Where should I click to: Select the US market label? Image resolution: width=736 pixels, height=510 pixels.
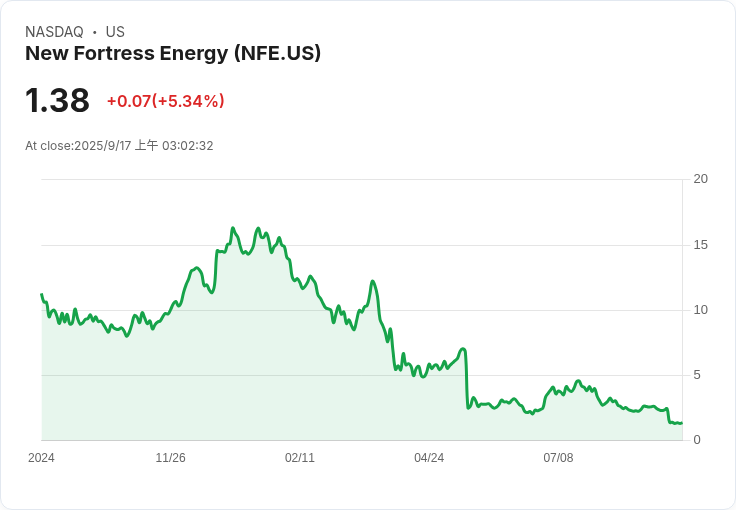[x=115, y=32]
